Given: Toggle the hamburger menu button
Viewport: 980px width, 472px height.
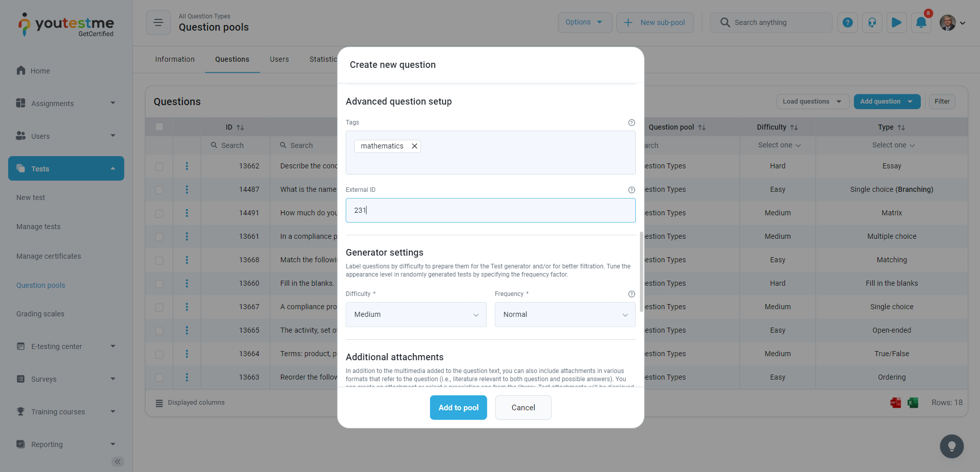Looking at the screenshot, I should [x=158, y=22].
